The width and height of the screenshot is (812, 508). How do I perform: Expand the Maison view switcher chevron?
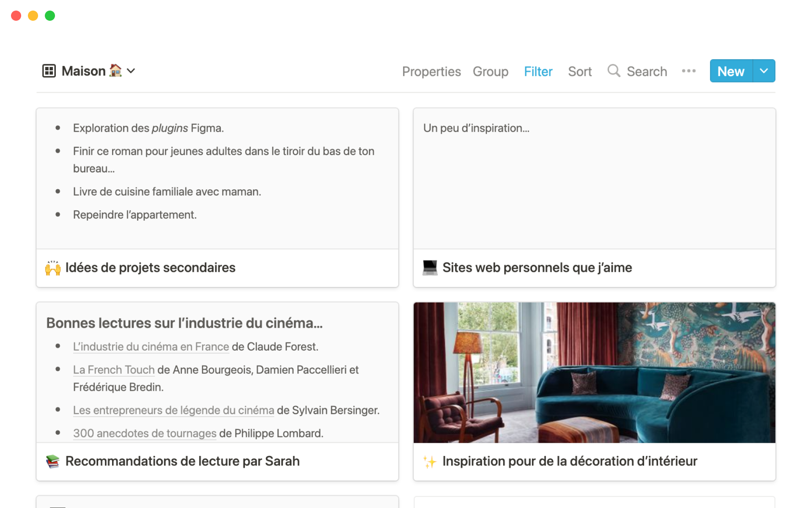[131, 71]
